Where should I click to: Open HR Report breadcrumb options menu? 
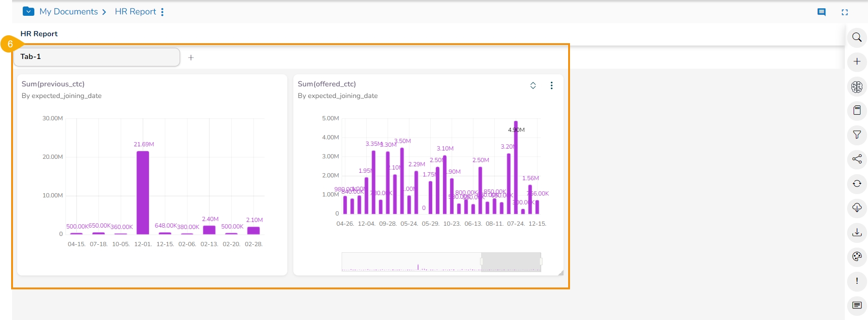[x=162, y=12]
